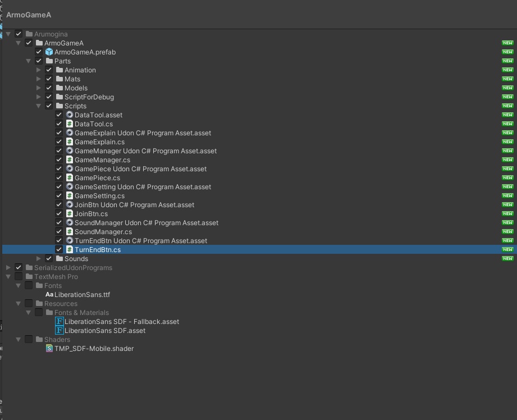Image resolution: width=517 pixels, height=420 pixels.
Task: Click the DataTool.cs script icon
Action: click(69, 124)
